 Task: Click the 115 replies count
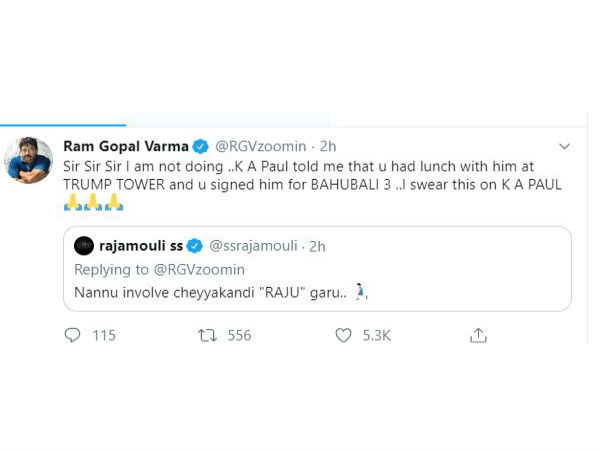104,336
